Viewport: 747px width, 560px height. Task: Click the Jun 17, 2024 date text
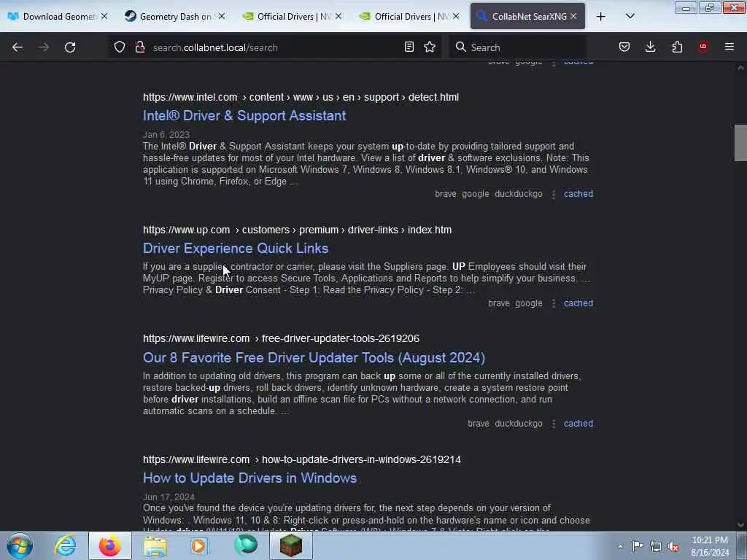click(x=169, y=497)
